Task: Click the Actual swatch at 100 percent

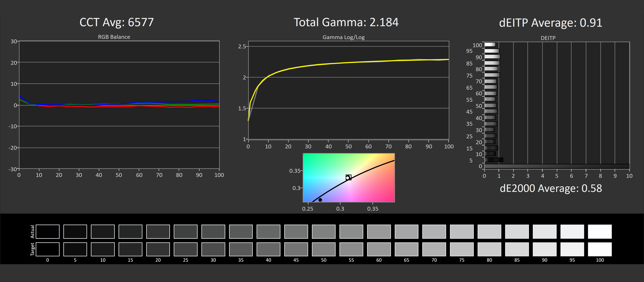Action: (x=600, y=231)
